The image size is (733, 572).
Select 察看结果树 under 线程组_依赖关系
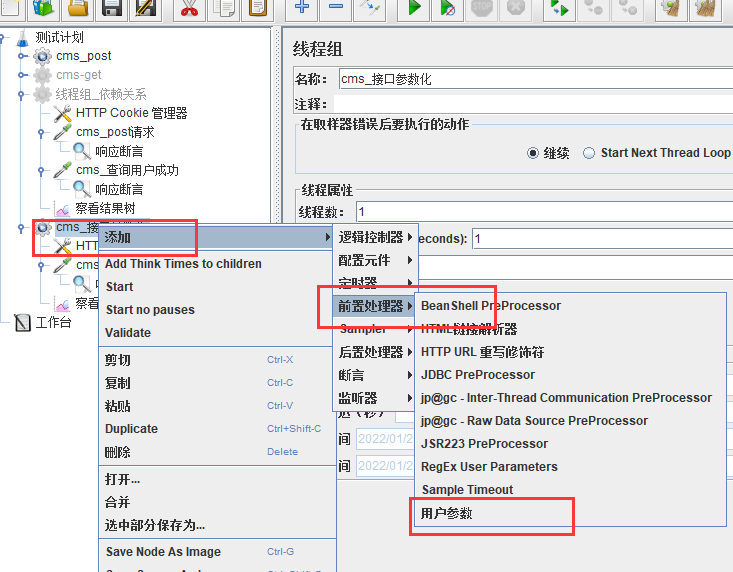point(105,208)
